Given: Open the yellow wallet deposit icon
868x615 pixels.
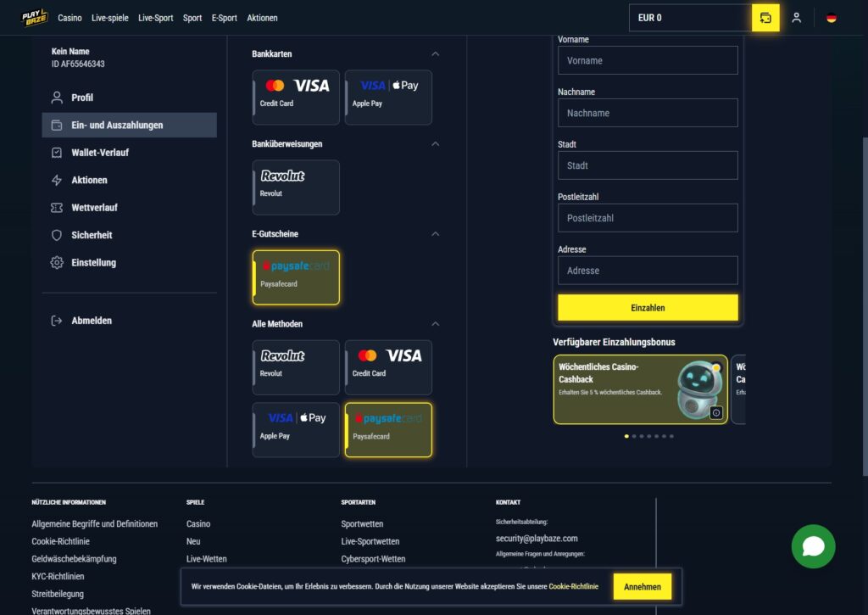Looking at the screenshot, I should (765, 18).
